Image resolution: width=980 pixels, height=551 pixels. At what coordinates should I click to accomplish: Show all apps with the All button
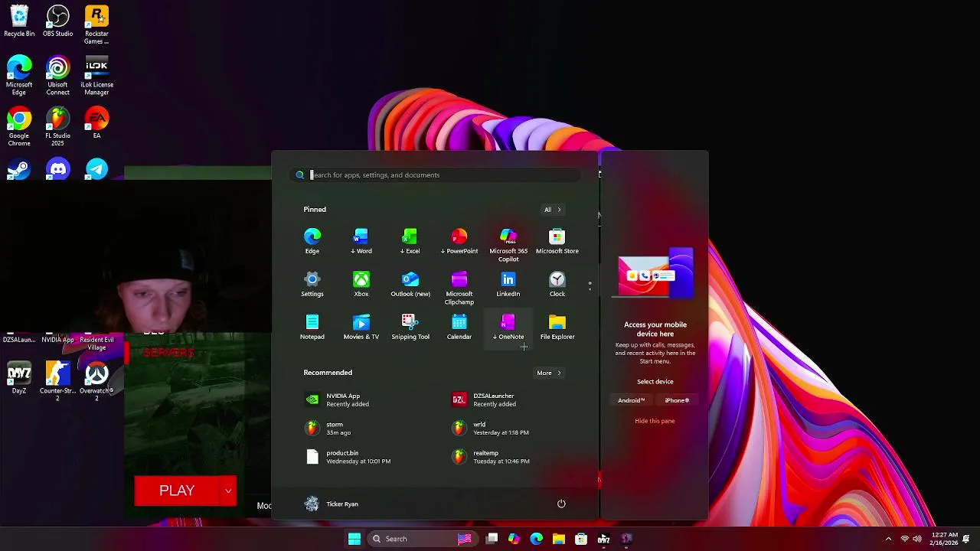tap(552, 210)
